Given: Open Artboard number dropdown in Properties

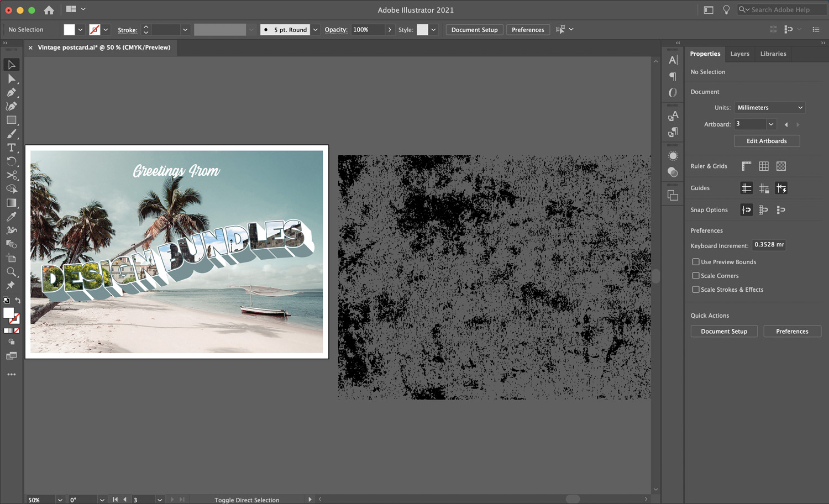Looking at the screenshot, I should click(772, 124).
